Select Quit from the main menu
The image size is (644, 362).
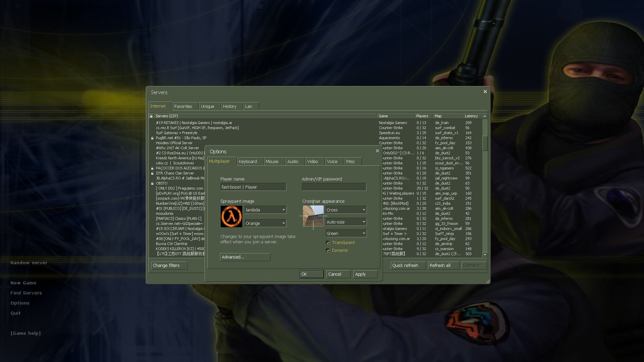[x=15, y=313]
